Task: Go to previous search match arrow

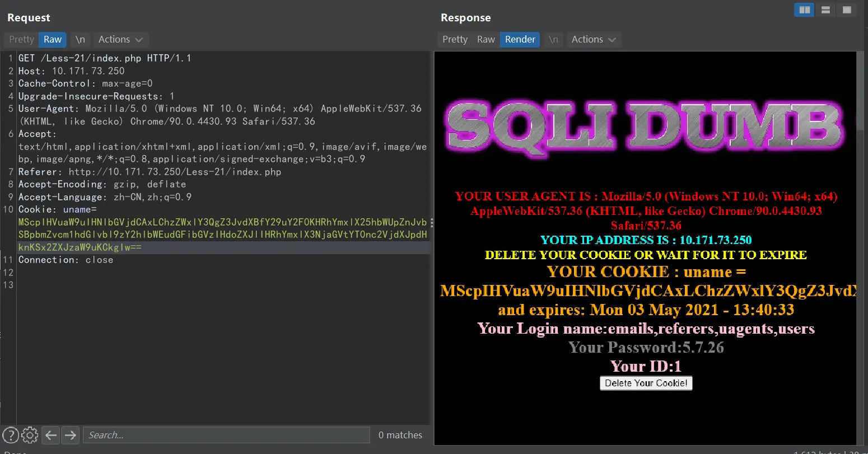Action: [51, 435]
